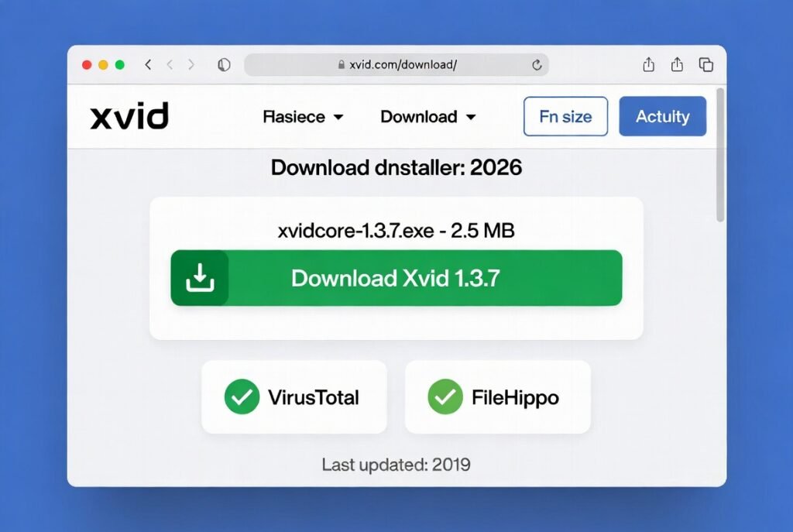Click the share icon in browser toolbar
Screen dimensions: 793x532
pos(648,65)
